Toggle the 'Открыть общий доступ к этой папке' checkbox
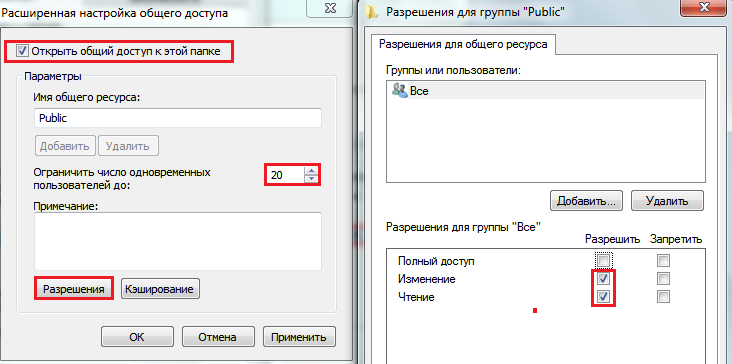Screen dimensions: 732x364 point(22,51)
